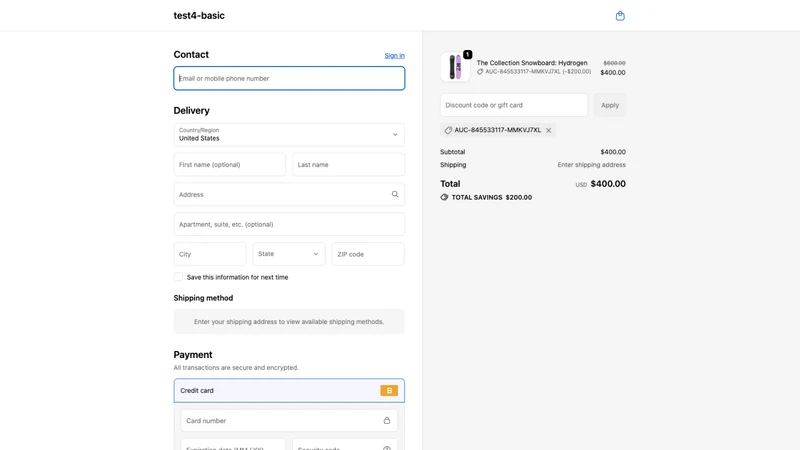This screenshot has height=450, width=800.
Task: Click the search icon in Address field
Action: 395,194
